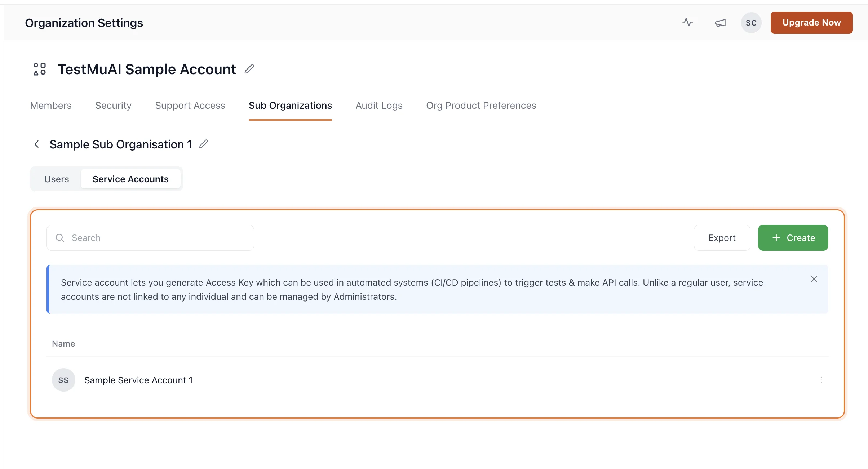Click the magnifier icon in search box

(x=60, y=238)
